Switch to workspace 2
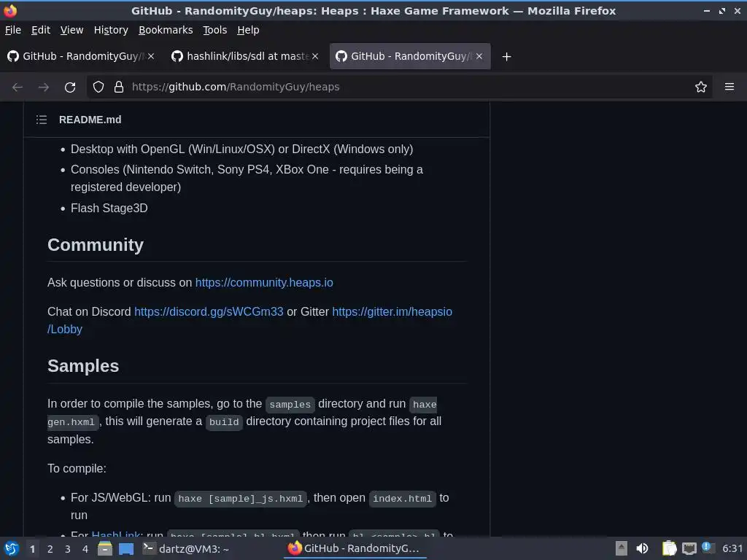Screen dimensions: 747x560 click(x=50, y=549)
